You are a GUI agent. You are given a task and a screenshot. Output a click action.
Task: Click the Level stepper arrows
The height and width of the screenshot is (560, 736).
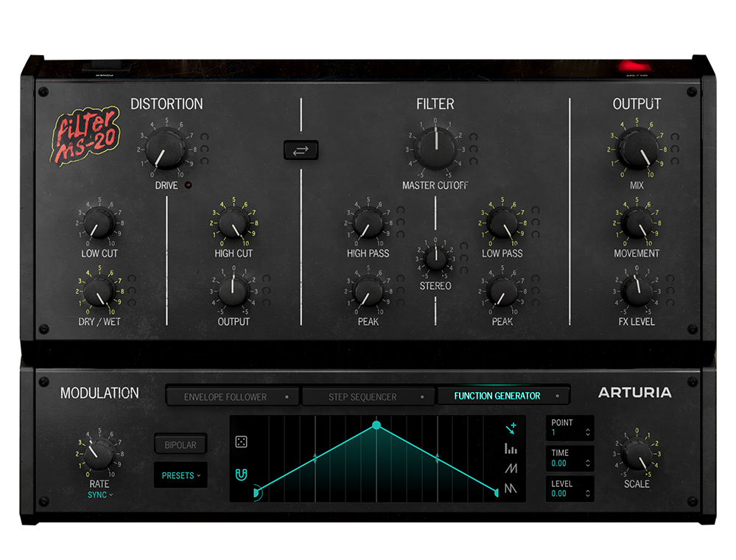pyautogui.click(x=588, y=494)
